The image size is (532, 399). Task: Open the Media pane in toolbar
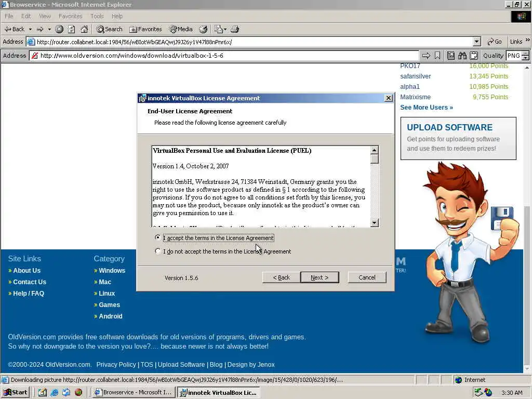point(181,29)
